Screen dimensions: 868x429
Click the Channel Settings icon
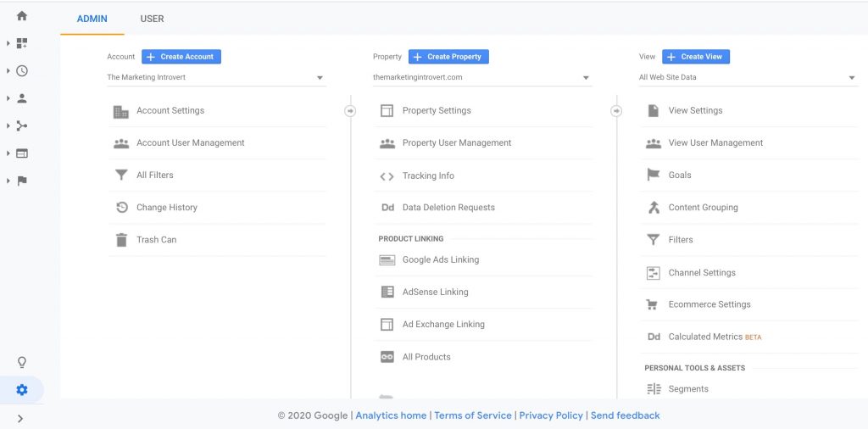point(654,273)
